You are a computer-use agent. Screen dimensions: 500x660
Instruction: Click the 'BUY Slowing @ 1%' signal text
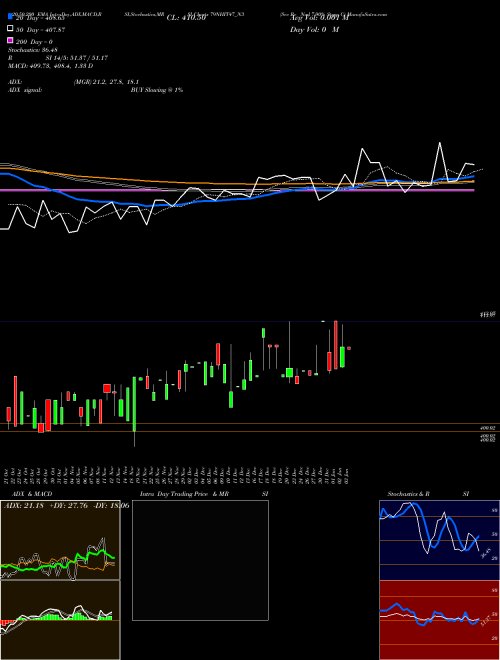(x=157, y=90)
